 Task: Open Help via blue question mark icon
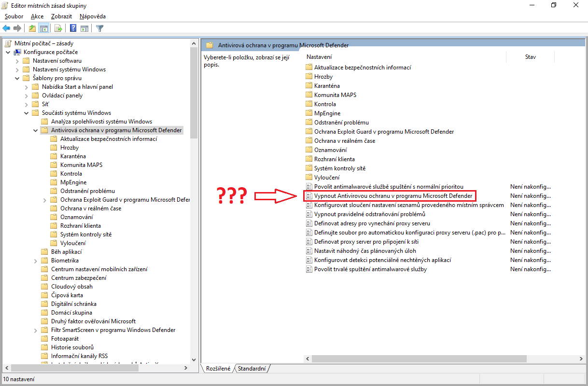(x=73, y=28)
